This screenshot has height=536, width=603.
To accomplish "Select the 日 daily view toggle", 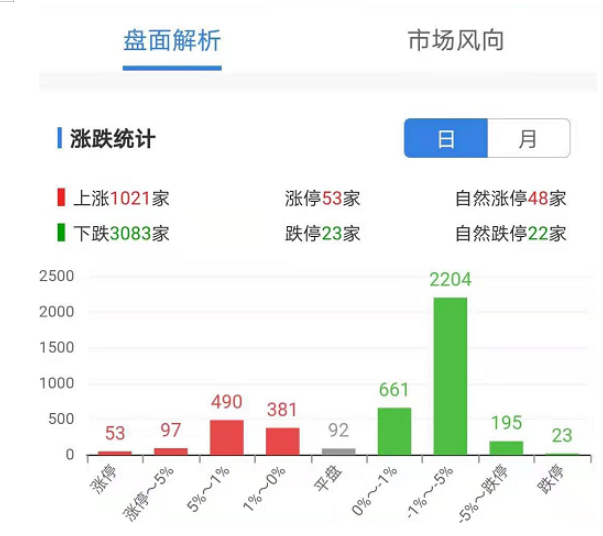I will point(446,138).
